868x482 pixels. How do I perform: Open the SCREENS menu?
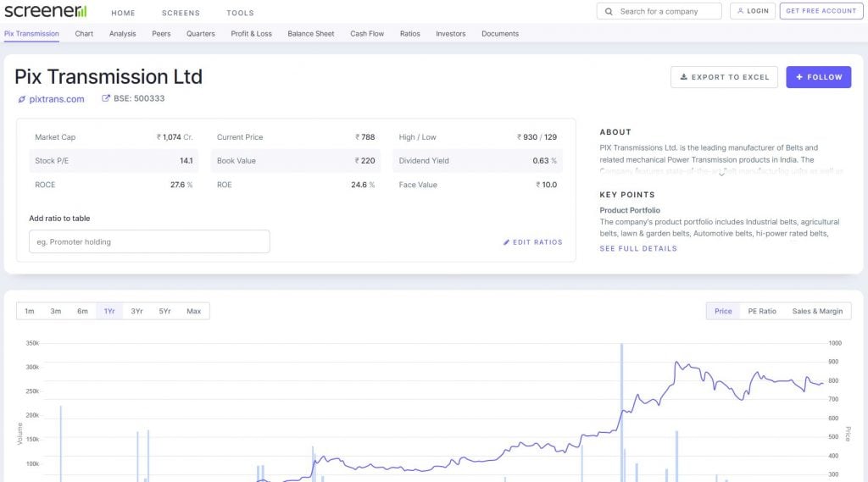click(x=181, y=13)
